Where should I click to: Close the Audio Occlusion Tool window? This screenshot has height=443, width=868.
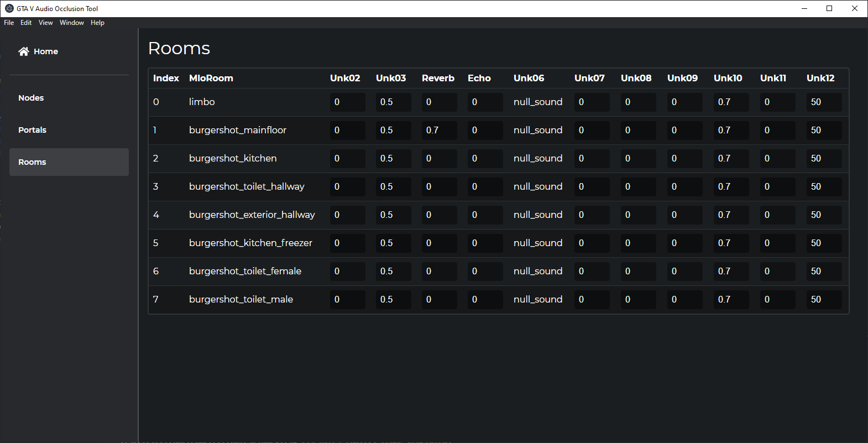click(855, 8)
